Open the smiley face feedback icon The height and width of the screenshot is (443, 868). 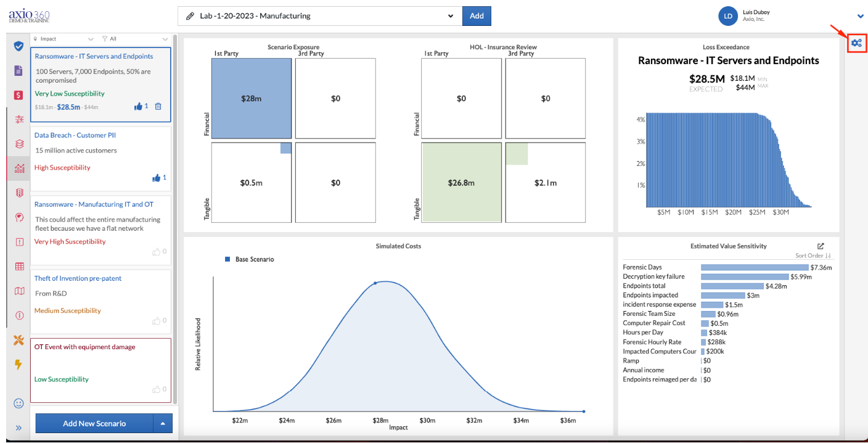[19, 403]
